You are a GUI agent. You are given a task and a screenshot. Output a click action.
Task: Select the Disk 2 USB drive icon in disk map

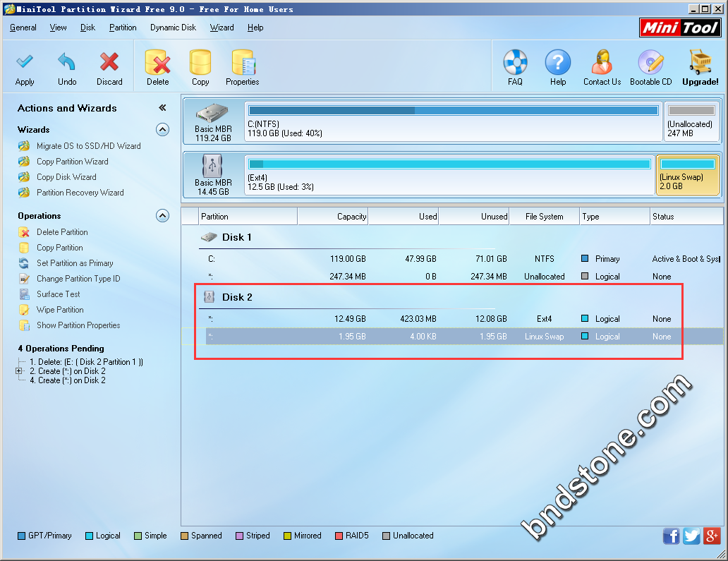click(212, 166)
